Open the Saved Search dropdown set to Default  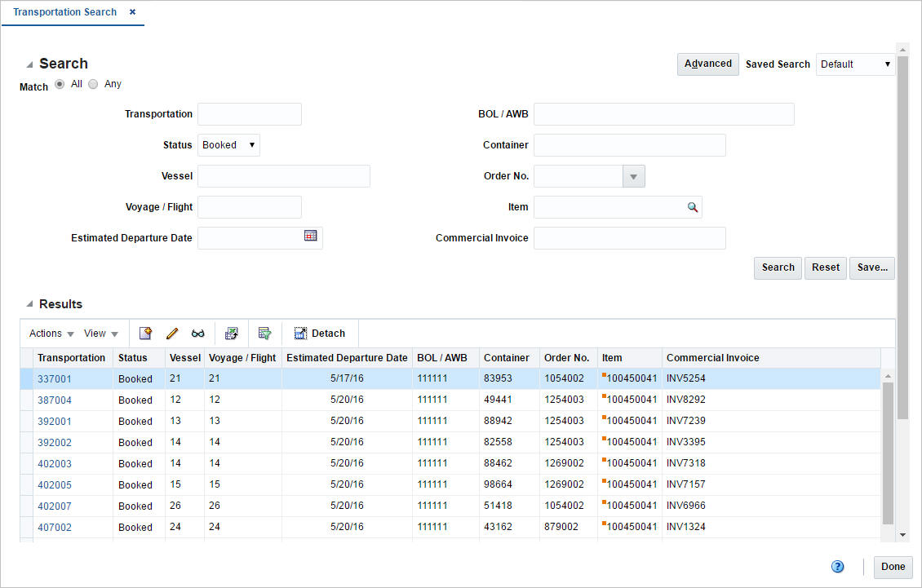point(855,64)
